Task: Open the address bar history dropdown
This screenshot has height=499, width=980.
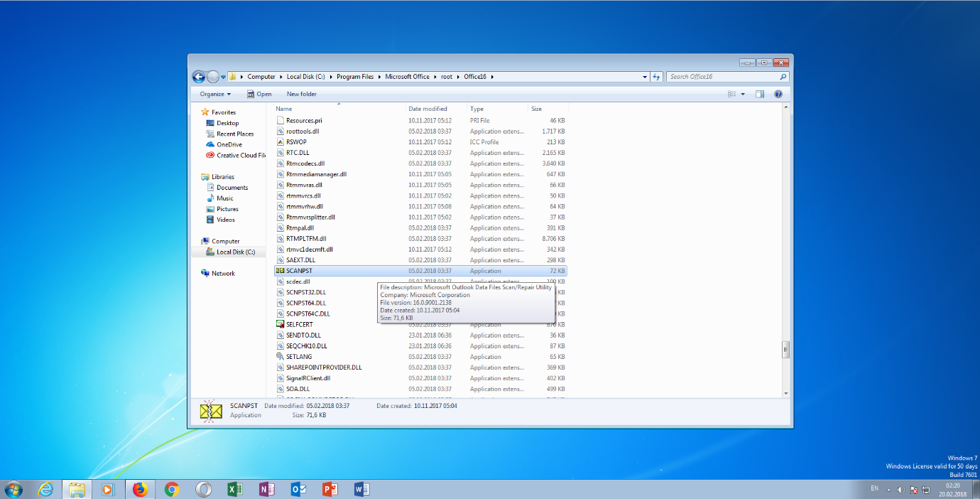Action: click(x=645, y=77)
